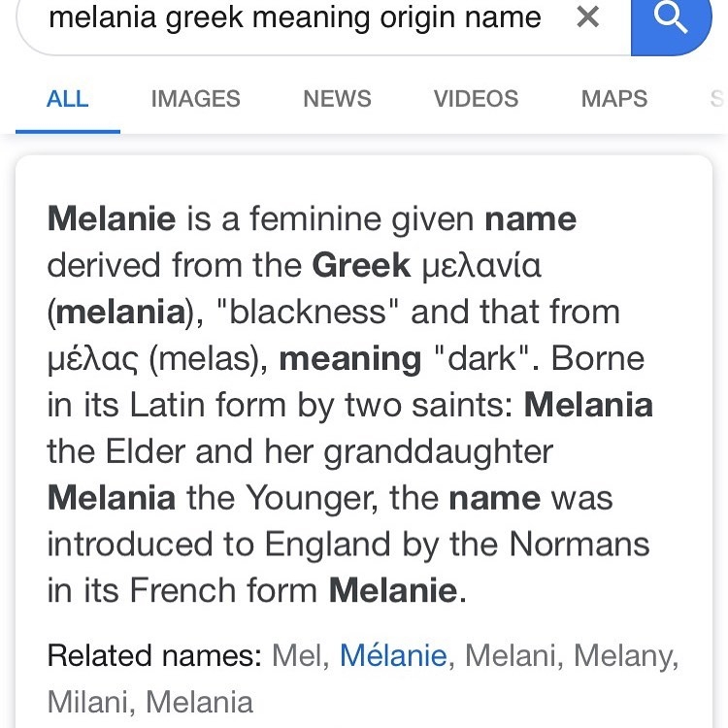Image resolution: width=728 pixels, height=728 pixels.
Task: Open the NEWS tab
Action: pyautogui.click(x=337, y=99)
